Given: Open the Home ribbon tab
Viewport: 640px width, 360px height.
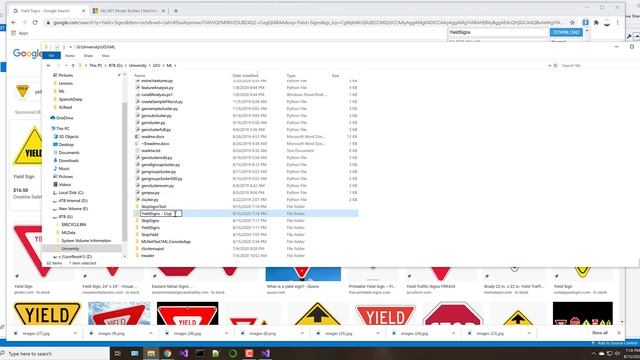Looking at the screenshot, I should tap(70, 56).
